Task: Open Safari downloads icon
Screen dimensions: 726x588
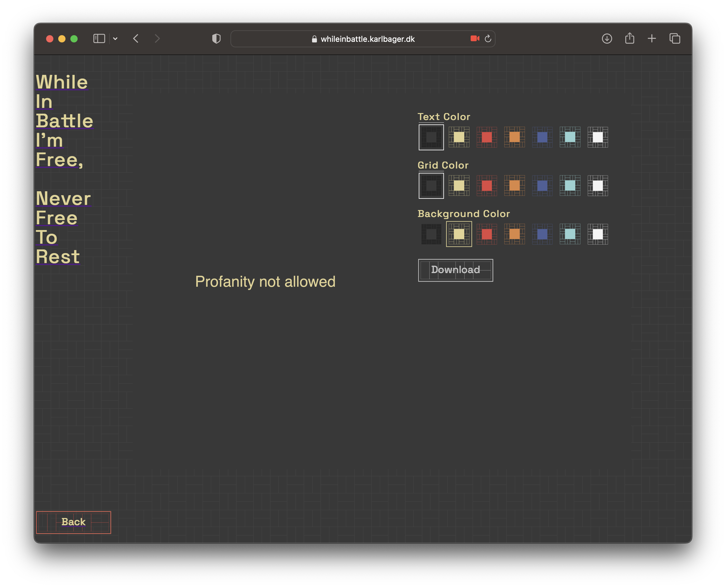Action: [607, 38]
